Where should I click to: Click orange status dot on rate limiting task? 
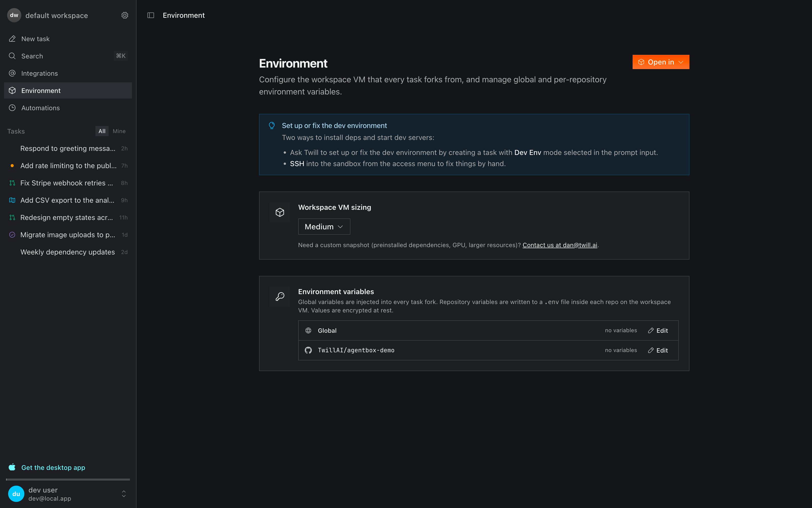12,166
